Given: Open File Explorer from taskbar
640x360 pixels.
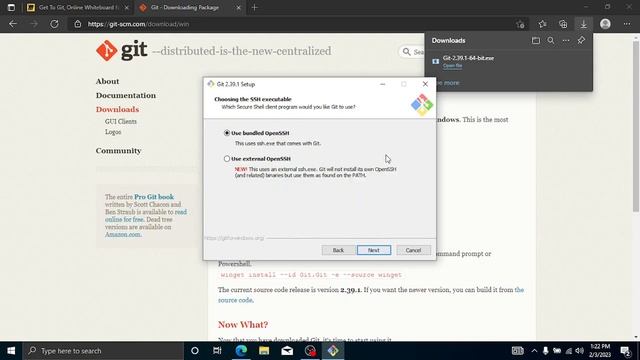Looking at the screenshot, I should click(x=264, y=351).
